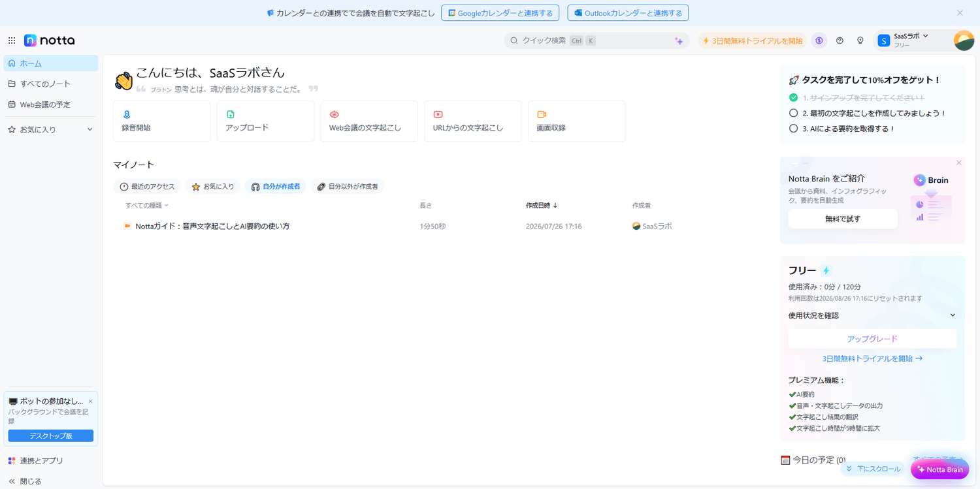Click the 作成者 column header
Viewport: 980px width, 489px height.
[x=642, y=206]
